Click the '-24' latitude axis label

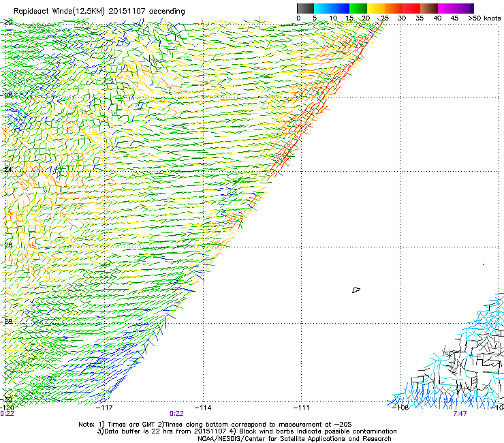(x=7, y=169)
